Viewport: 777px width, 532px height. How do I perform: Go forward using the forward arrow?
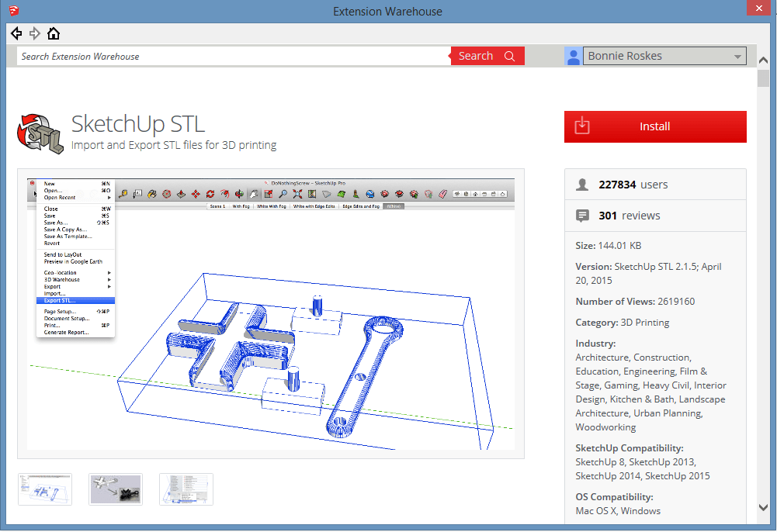pyautogui.click(x=35, y=33)
